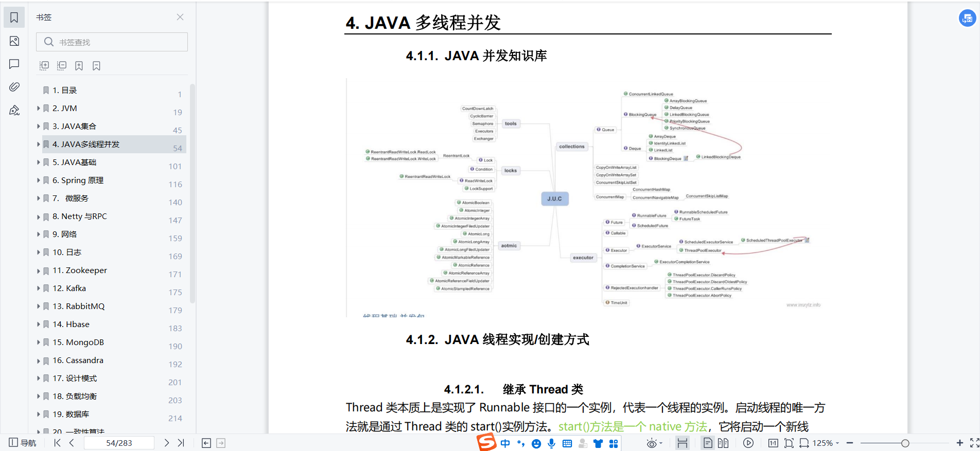This screenshot has width=980, height=451.
Task: Click page number 54 beside JAVA多线程并发
Action: [x=178, y=148]
